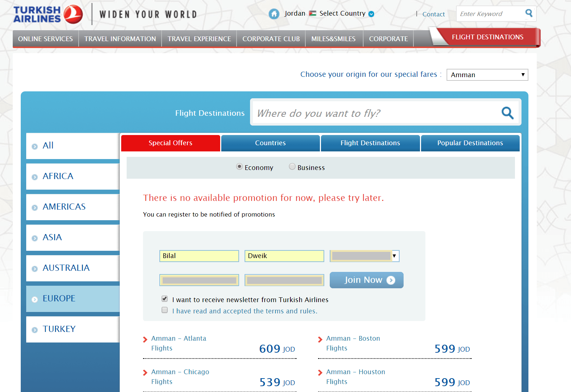Click the red chevron beside Amman - Chicago
Image resolution: width=571 pixels, height=392 pixels.
[x=145, y=373]
